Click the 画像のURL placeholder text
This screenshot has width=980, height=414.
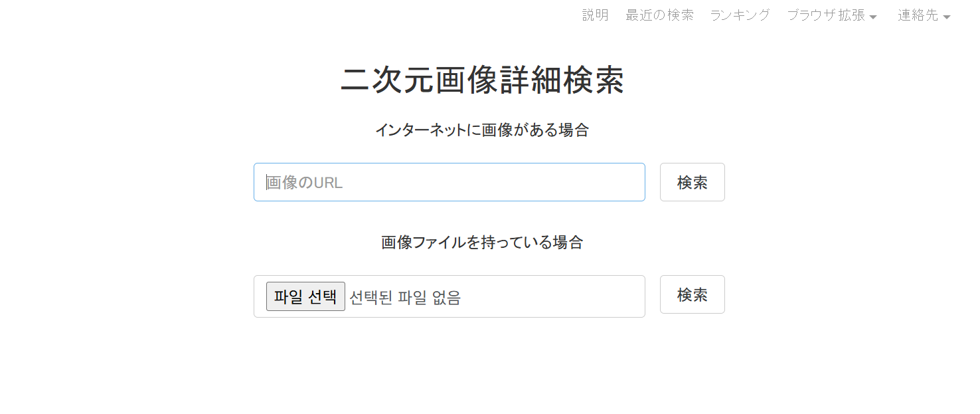click(305, 183)
